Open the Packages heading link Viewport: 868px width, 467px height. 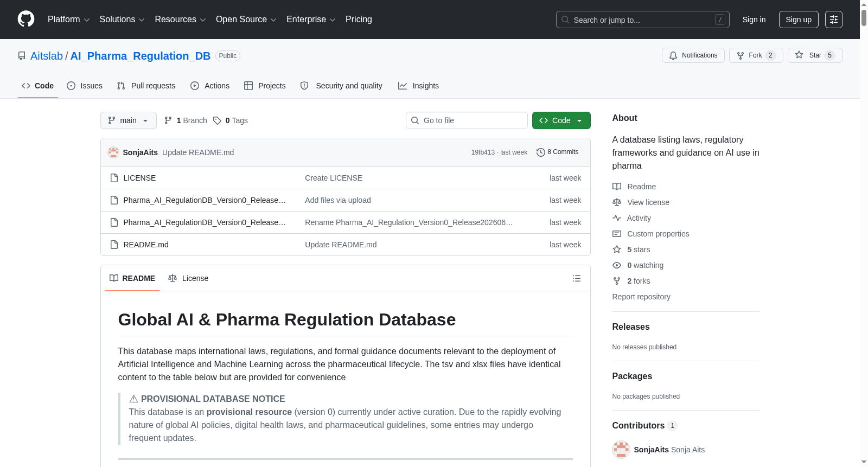click(632, 376)
